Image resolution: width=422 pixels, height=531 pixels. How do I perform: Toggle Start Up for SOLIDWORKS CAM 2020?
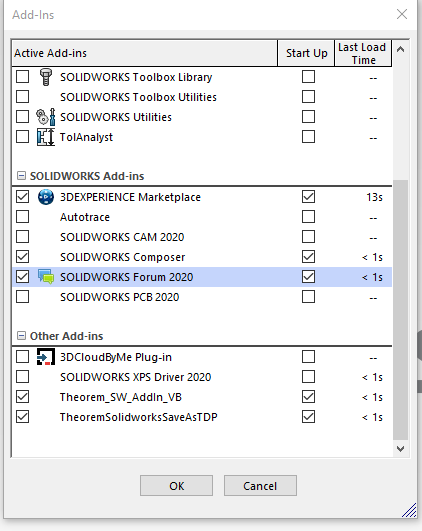(308, 237)
